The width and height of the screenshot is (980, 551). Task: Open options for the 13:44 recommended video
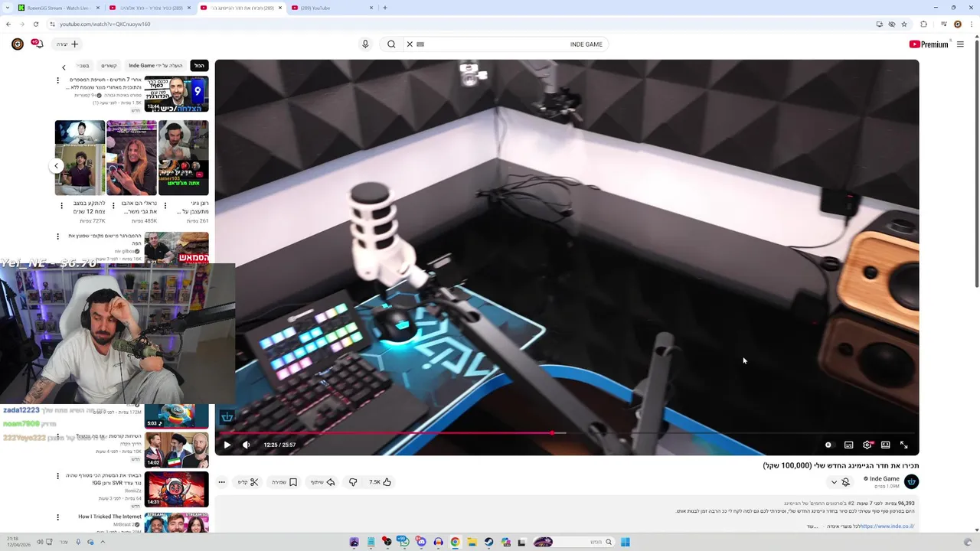(57, 80)
